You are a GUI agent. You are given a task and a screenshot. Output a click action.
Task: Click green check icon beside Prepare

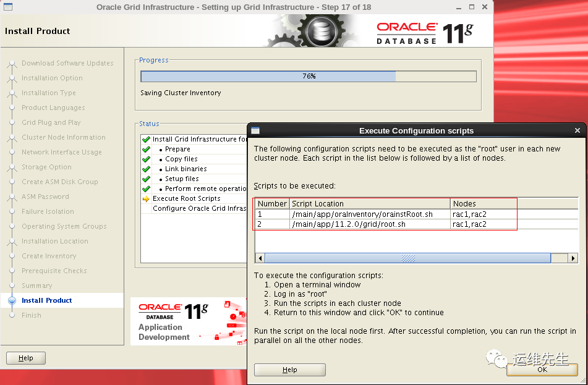pyautogui.click(x=146, y=149)
